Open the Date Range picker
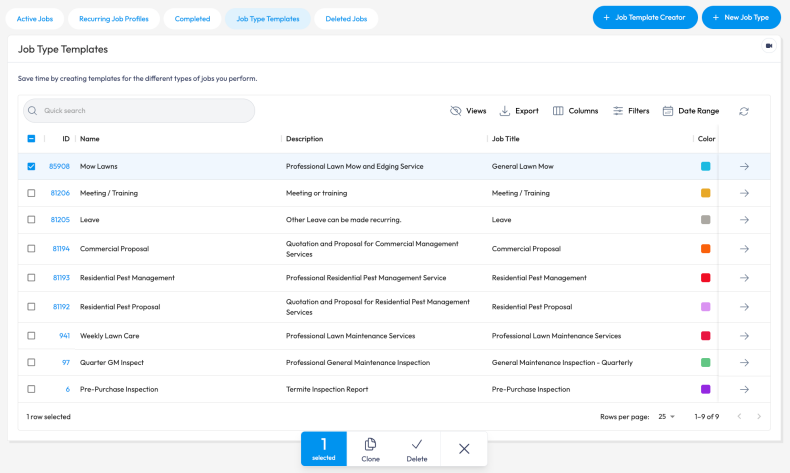Viewport: 790px width, 473px height. tap(690, 111)
